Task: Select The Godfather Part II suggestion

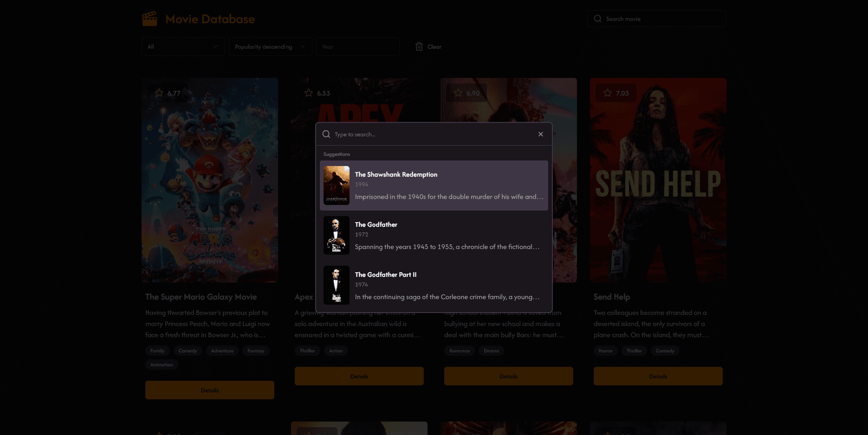Action: tap(434, 286)
